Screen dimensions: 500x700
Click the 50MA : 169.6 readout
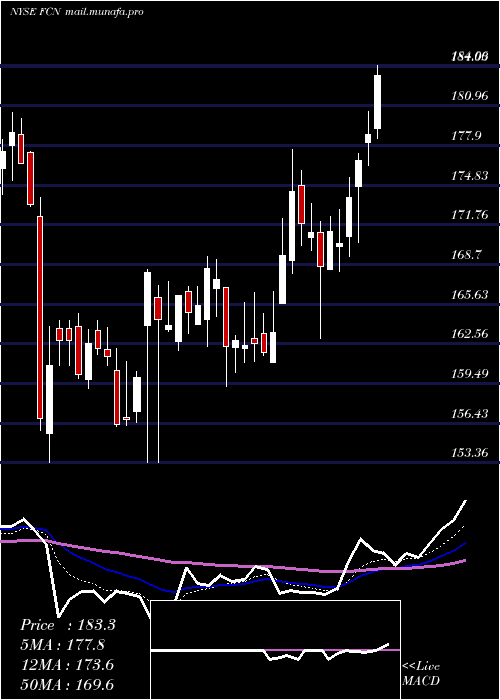pyautogui.click(x=67, y=685)
